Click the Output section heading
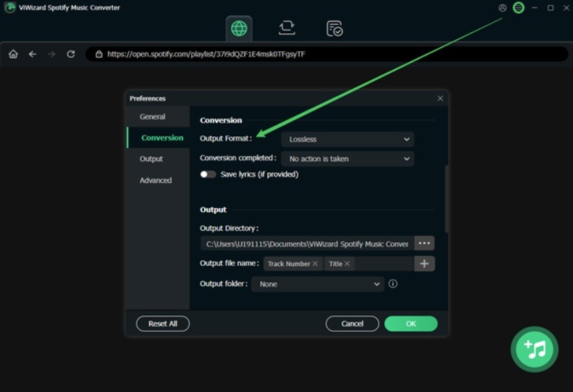The width and height of the screenshot is (573, 392). 213,210
